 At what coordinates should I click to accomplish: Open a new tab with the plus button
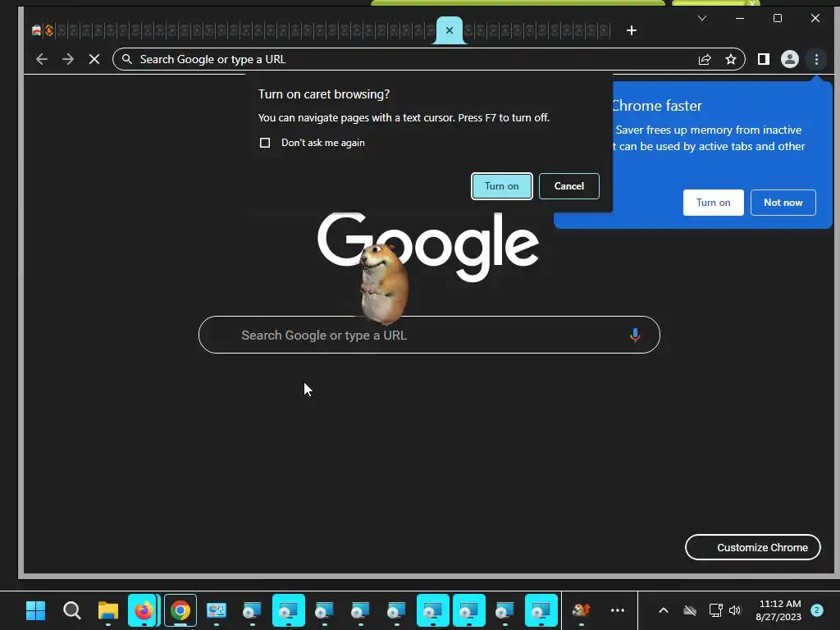[632, 30]
